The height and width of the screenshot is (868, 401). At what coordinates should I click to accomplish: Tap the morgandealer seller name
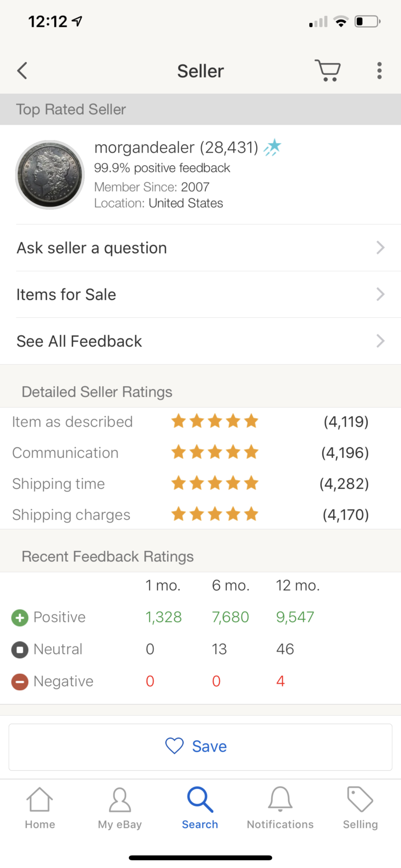click(144, 147)
